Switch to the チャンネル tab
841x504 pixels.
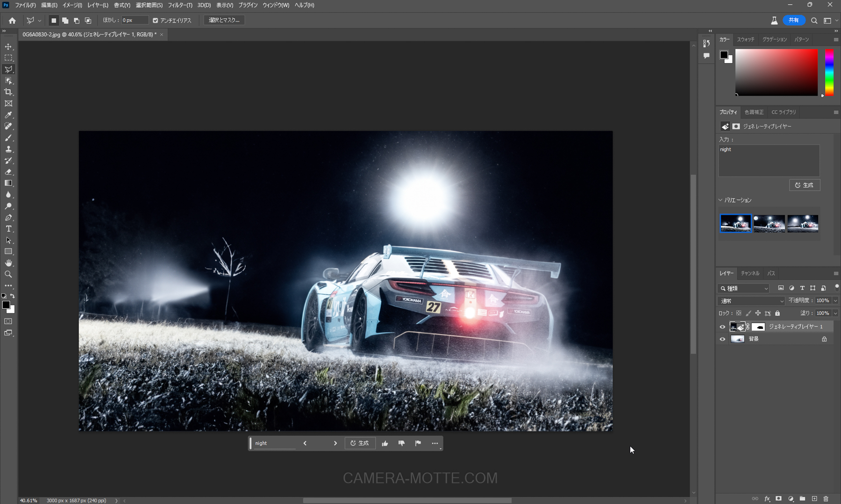[x=750, y=273]
